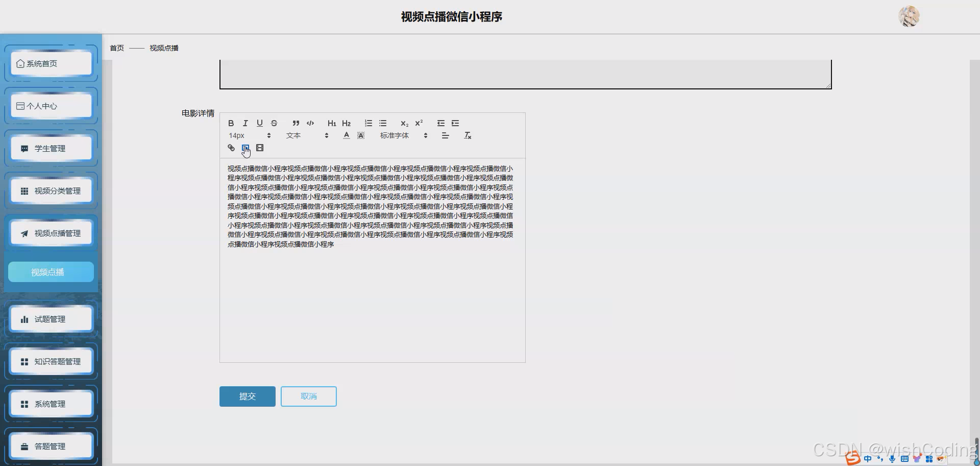This screenshot has height=466, width=980.
Task: Apply subscript formatting
Action: pos(404,123)
